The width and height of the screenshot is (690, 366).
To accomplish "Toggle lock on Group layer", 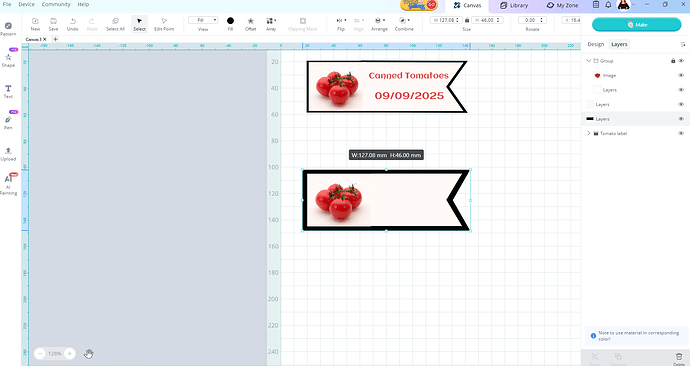I will 673,61.
